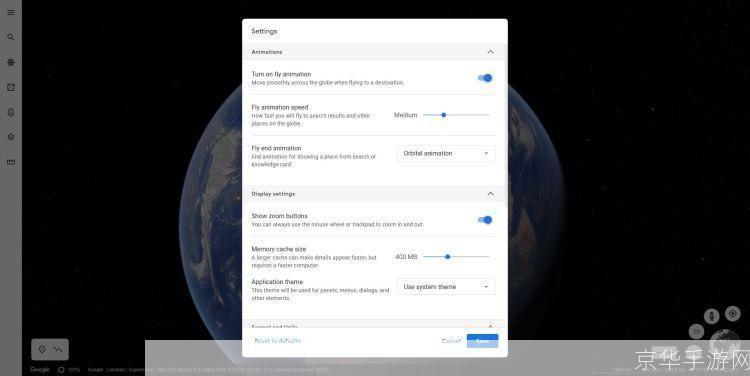Click the 'Medium' speed value text
Image resolution: width=750 pixels, height=376 pixels.
tap(406, 115)
